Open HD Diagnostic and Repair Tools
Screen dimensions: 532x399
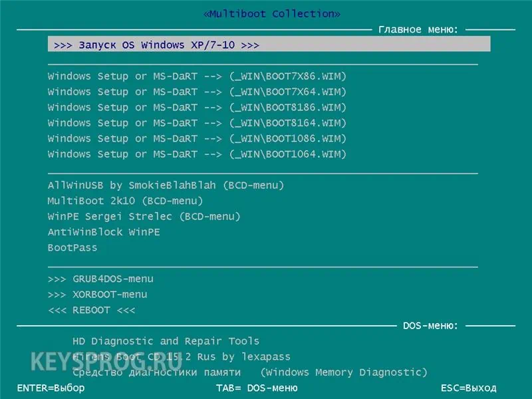[x=166, y=341]
